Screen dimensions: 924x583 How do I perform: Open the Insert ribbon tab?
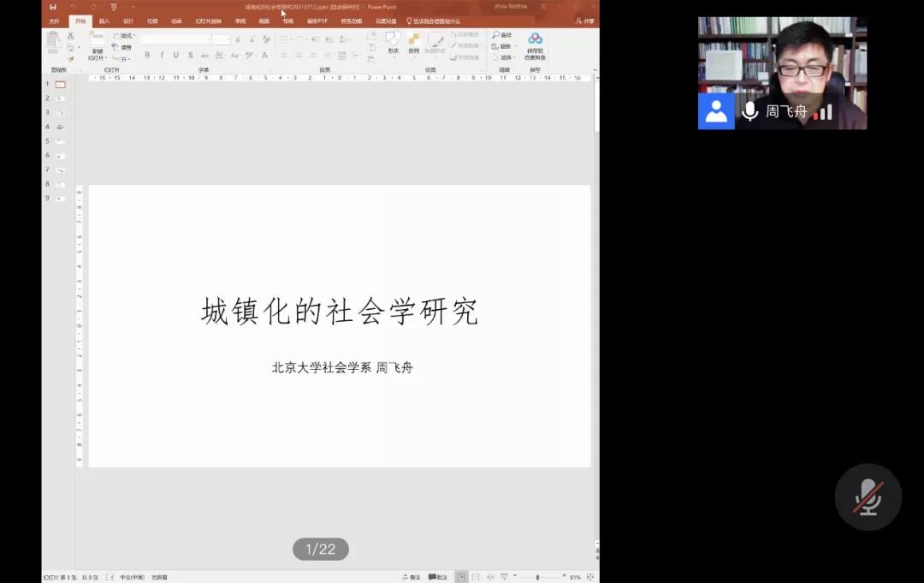click(104, 21)
